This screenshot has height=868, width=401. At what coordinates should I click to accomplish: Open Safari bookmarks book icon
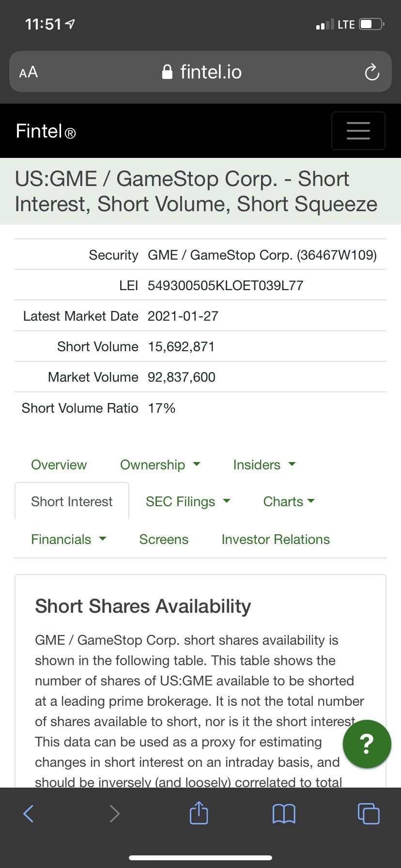click(x=284, y=813)
